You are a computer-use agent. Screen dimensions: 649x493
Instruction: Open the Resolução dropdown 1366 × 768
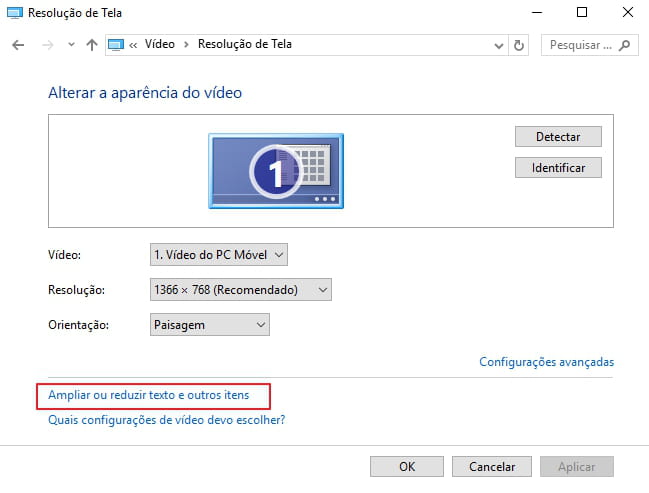[240, 290]
